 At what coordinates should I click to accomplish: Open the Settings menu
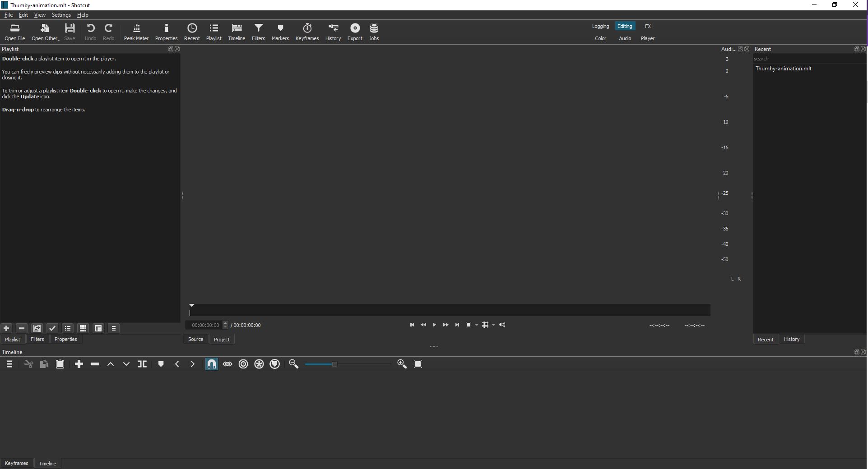click(61, 15)
